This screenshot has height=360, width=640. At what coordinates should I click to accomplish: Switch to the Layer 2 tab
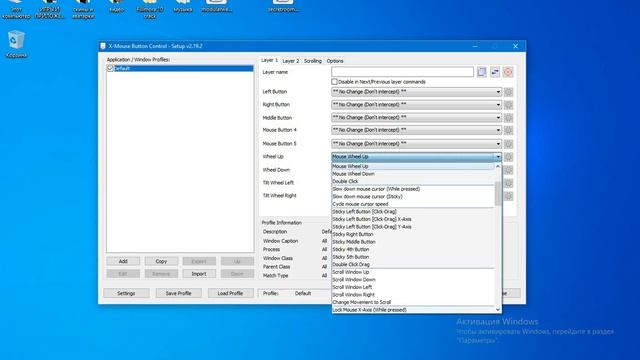291,61
